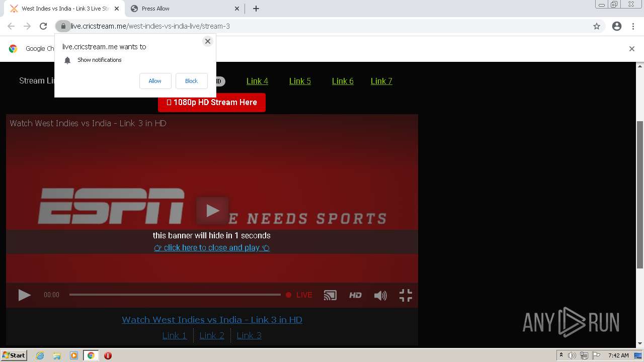Open bottom Link 3
Image resolution: width=644 pixels, height=362 pixels.
click(x=249, y=335)
